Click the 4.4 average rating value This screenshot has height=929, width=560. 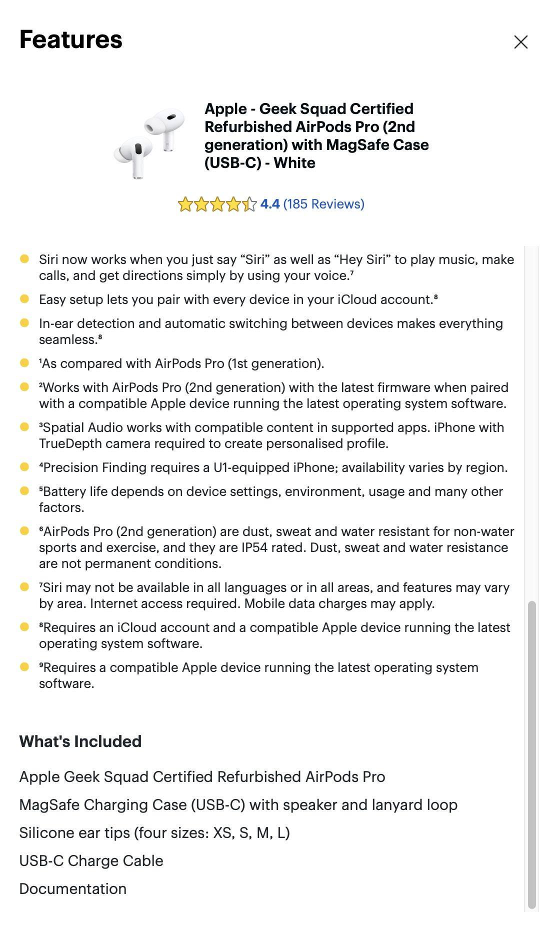[x=269, y=204]
